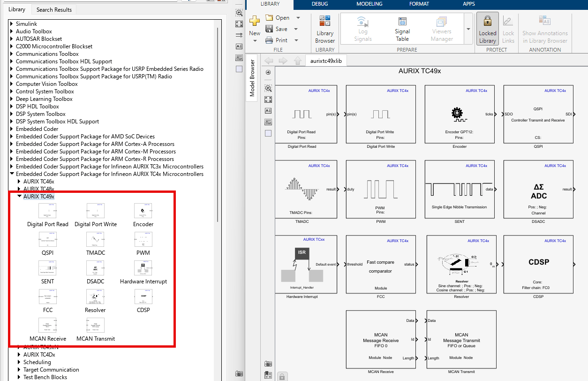Select the Library tab in left panel

pos(17,9)
